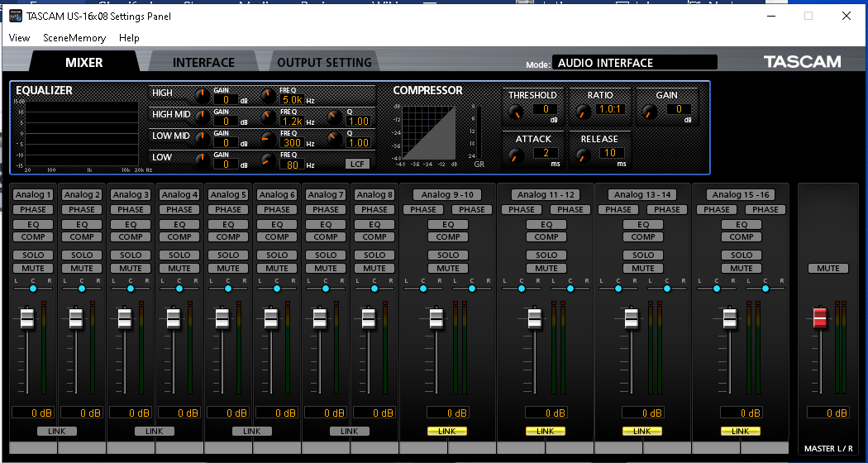Screen dimensions: 868x463
Task: Open the SceneMemory menu
Action: pyautogui.click(x=74, y=38)
